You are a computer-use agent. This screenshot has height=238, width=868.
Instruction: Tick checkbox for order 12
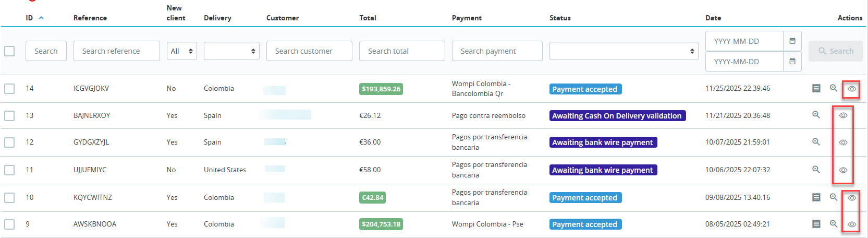(9, 142)
